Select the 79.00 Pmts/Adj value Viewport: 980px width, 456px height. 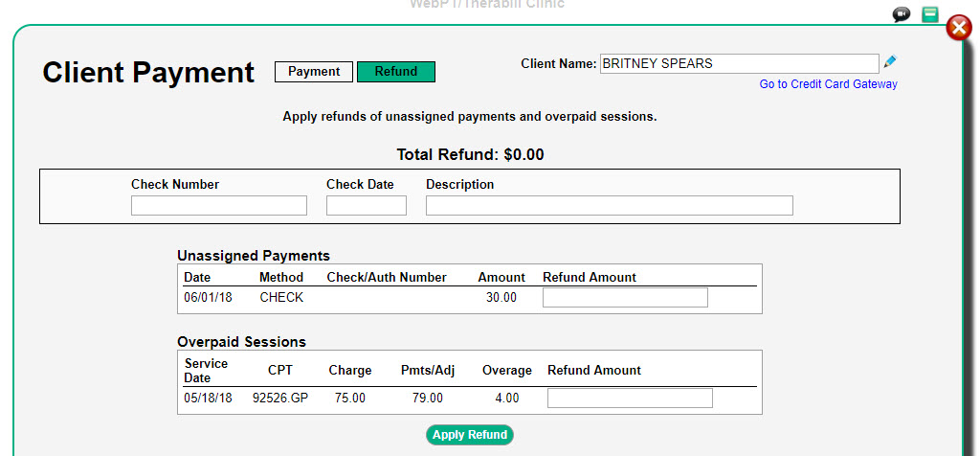(x=428, y=398)
